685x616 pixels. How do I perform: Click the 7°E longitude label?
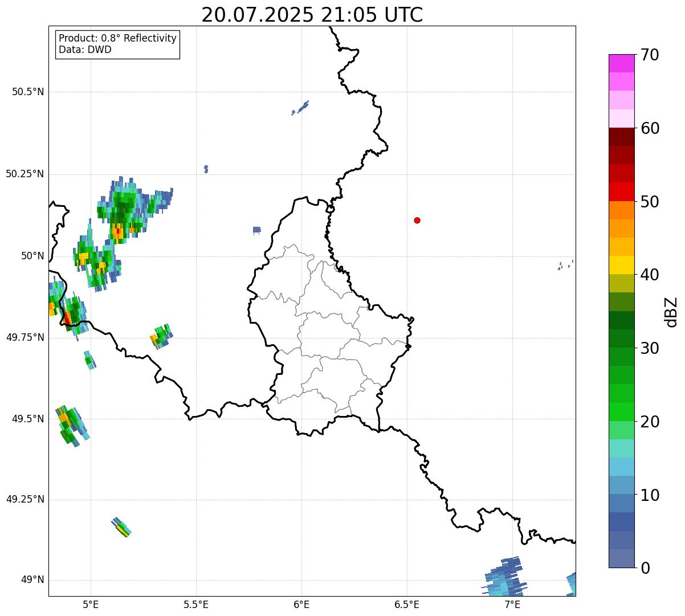coord(512,605)
